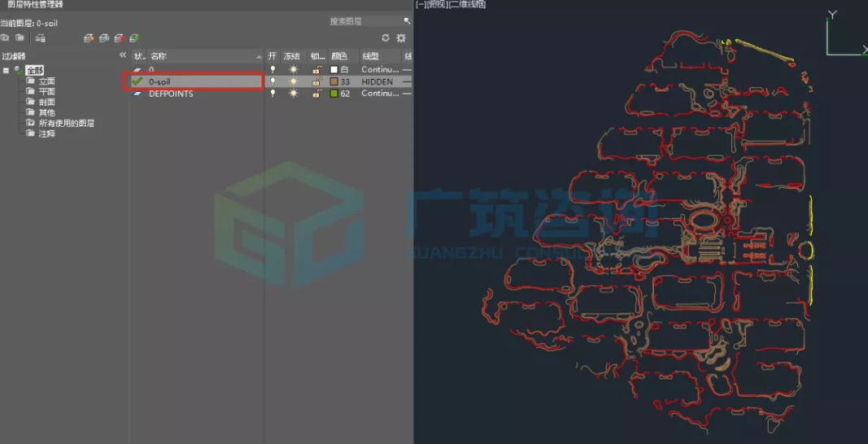This screenshot has width=868, height=444.
Task: Click the delete layer icon
Action: pyautogui.click(x=119, y=38)
